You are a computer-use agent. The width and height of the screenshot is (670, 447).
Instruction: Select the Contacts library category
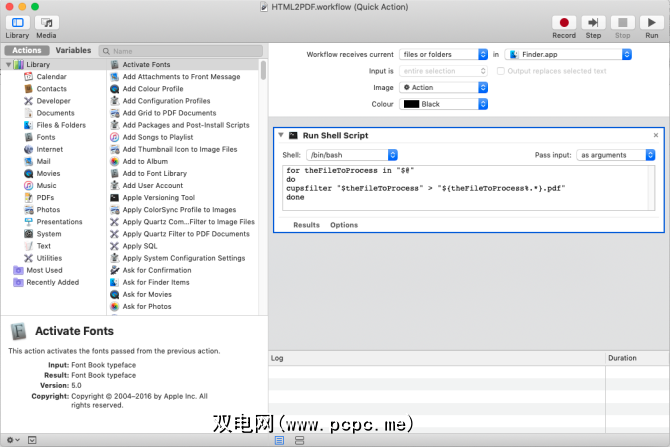click(51, 88)
